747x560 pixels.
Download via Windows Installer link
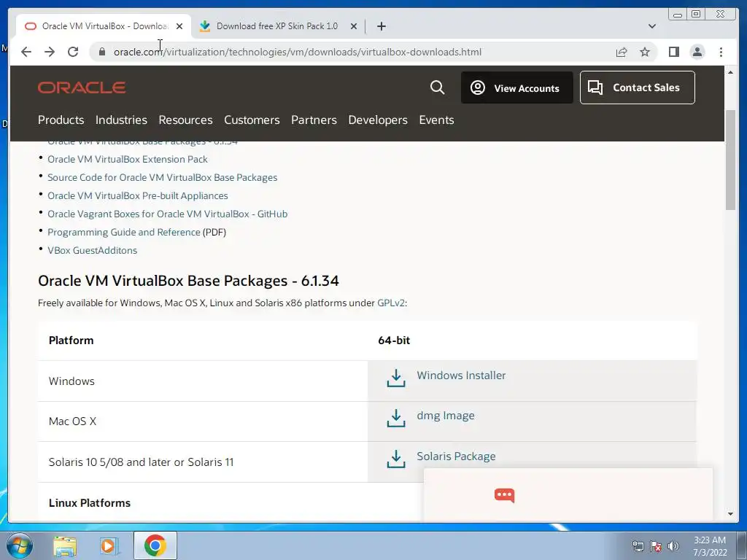[x=461, y=376]
